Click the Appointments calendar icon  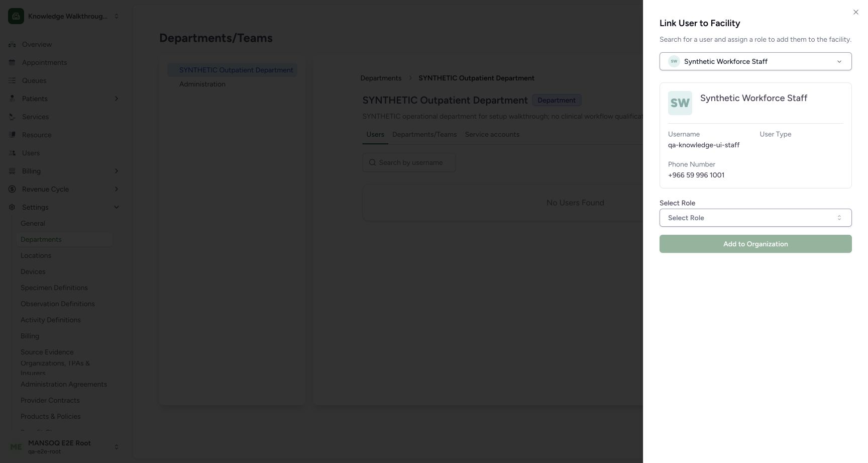click(x=12, y=62)
